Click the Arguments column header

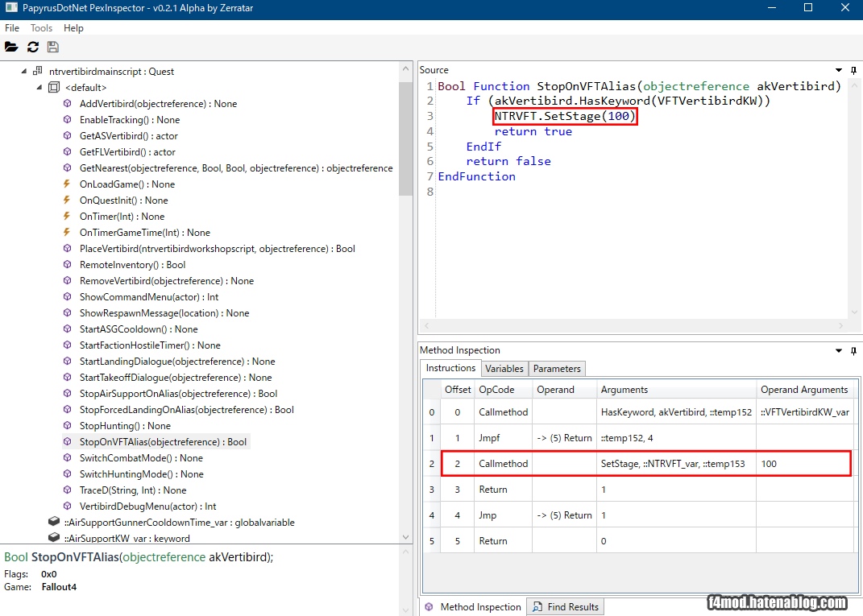(676, 390)
